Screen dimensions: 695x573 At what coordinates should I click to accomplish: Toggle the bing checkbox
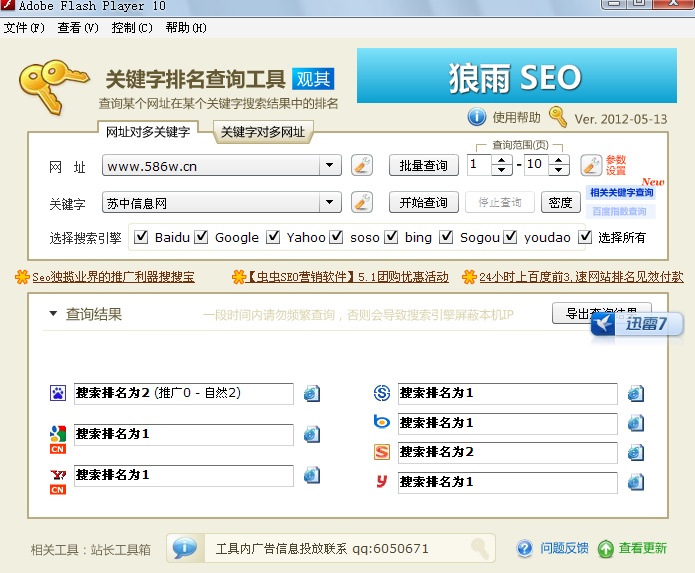[x=391, y=237]
